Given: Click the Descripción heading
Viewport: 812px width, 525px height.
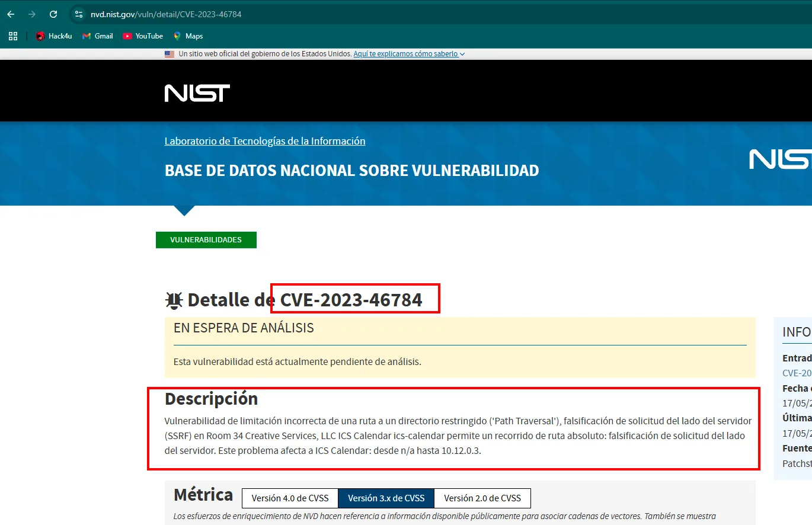Looking at the screenshot, I should (211, 399).
